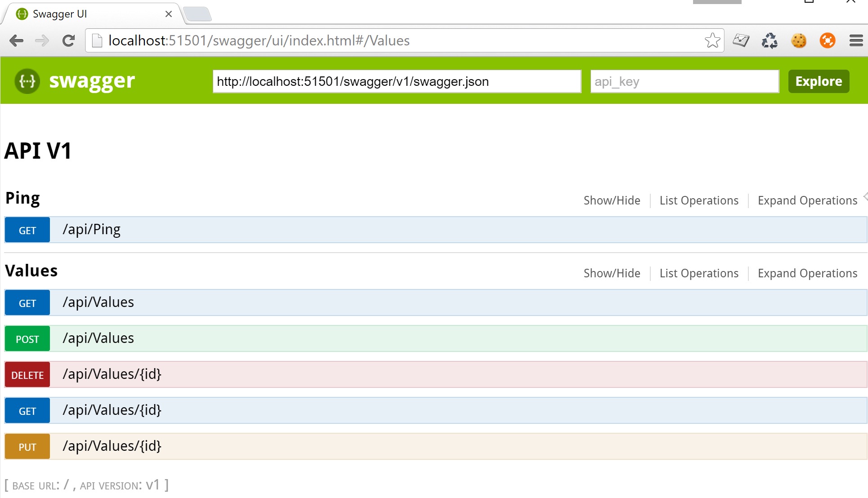Expand the DELETE /api/Values/{id} operation
The height and width of the screenshot is (498, 868).
click(112, 374)
